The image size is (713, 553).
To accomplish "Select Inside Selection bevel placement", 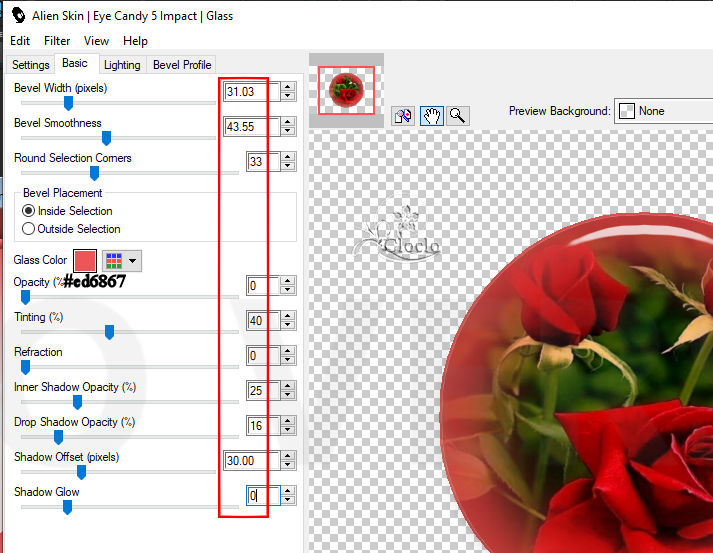I will pos(29,211).
